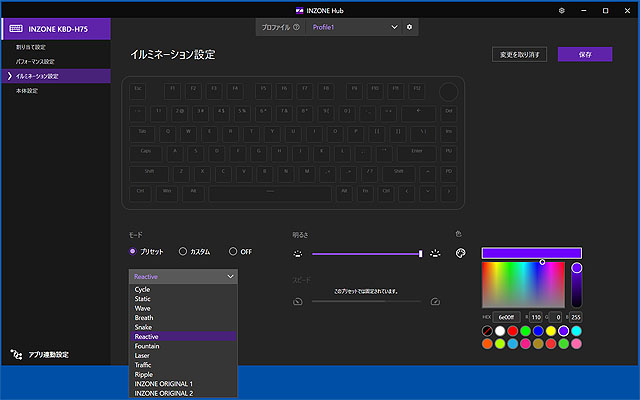Click the F1 key on keyboard diagram
The width and height of the screenshot is (640, 400).
pyautogui.click(x=173, y=91)
